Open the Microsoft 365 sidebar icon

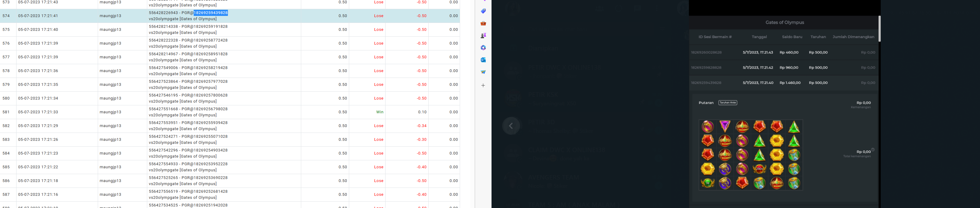pyautogui.click(x=483, y=48)
